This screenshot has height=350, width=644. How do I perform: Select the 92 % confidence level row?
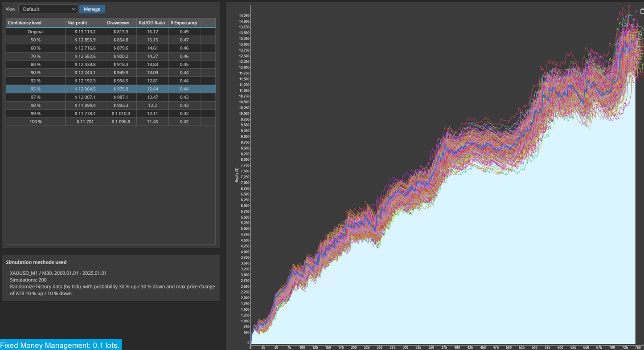tap(111, 81)
